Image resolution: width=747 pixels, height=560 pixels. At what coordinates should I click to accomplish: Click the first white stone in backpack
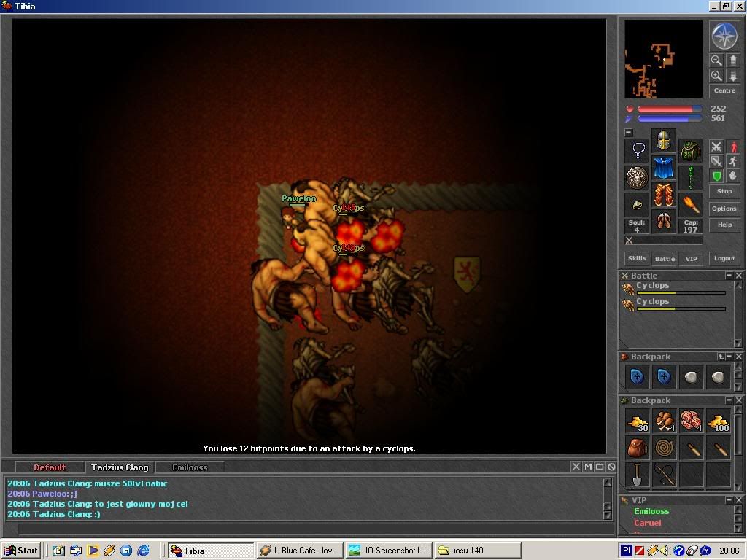(690, 377)
